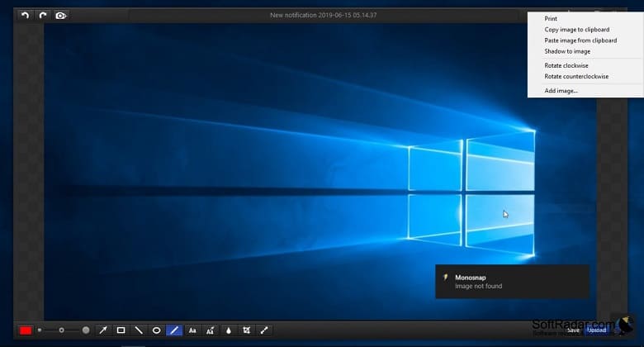Select the Ellipse drawing tool

pyautogui.click(x=157, y=330)
